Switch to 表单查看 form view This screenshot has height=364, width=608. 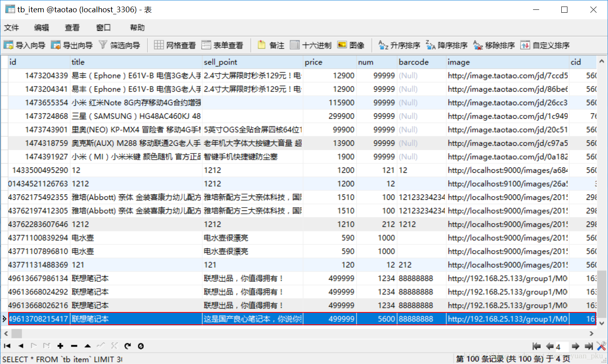coord(222,45)
